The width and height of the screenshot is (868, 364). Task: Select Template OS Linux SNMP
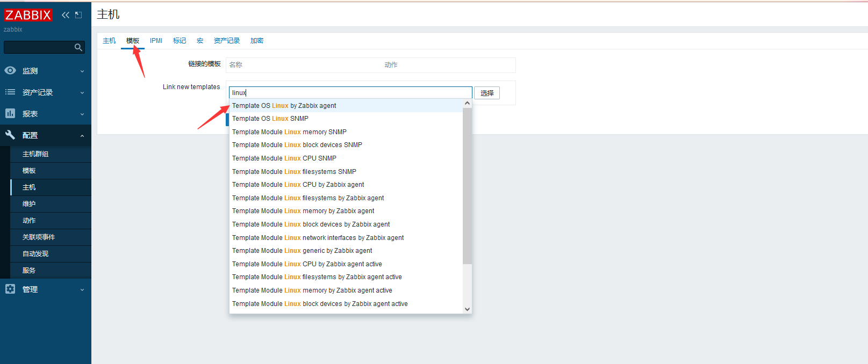pyautogui.click(x=346, y=119)
